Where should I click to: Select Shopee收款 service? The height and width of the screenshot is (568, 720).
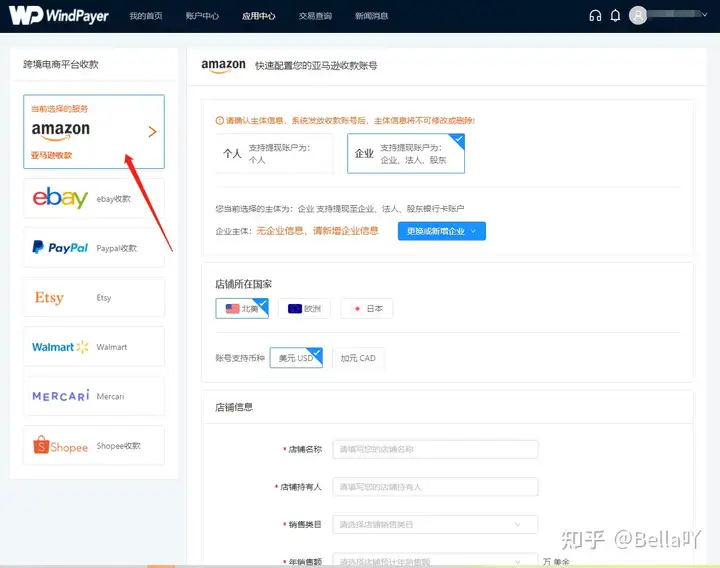94,445
